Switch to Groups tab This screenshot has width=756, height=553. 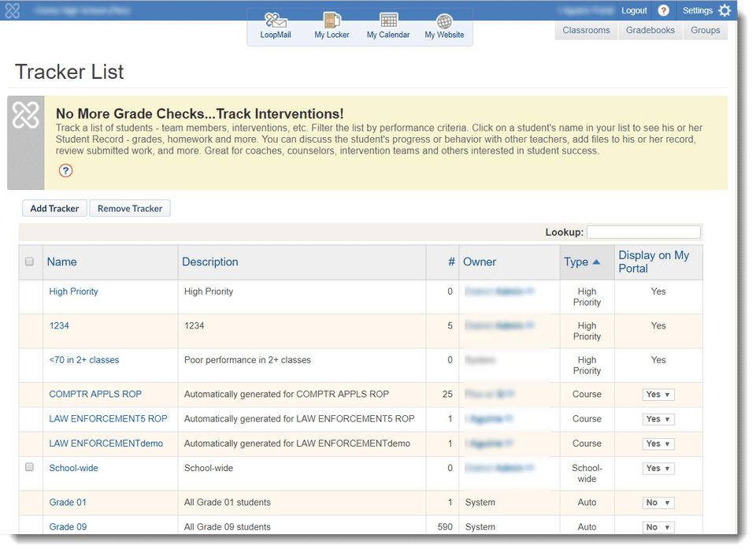(705, 31)
